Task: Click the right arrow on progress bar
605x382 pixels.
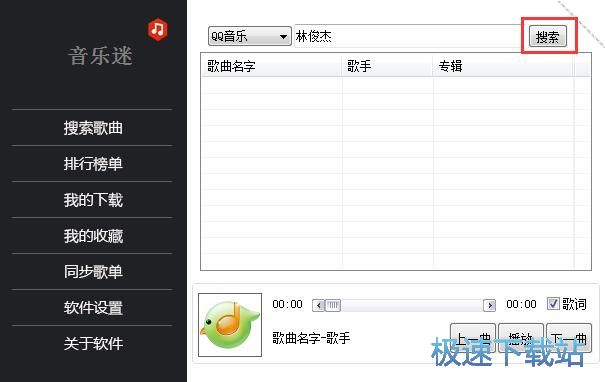Action: 490,305
